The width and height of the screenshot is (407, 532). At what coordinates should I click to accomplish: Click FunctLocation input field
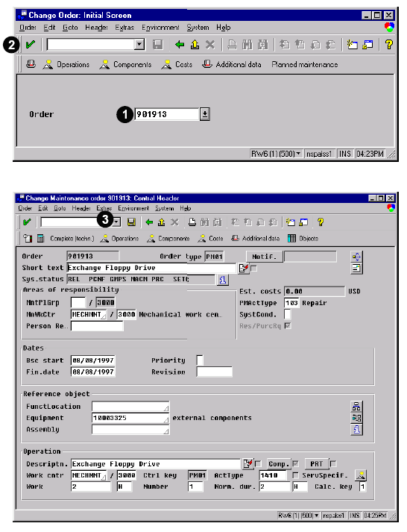click(x=130, y=407)
